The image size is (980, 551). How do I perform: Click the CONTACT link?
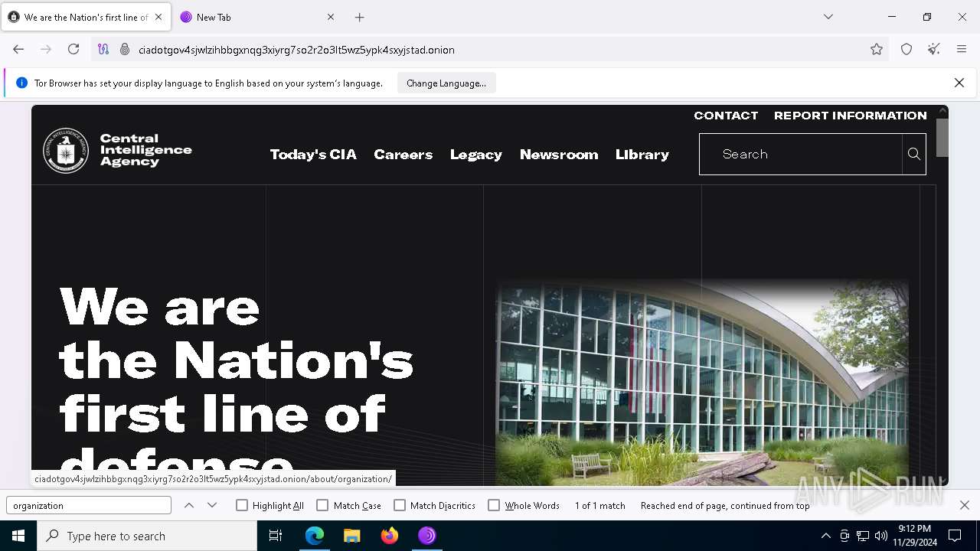coord(726,116)
